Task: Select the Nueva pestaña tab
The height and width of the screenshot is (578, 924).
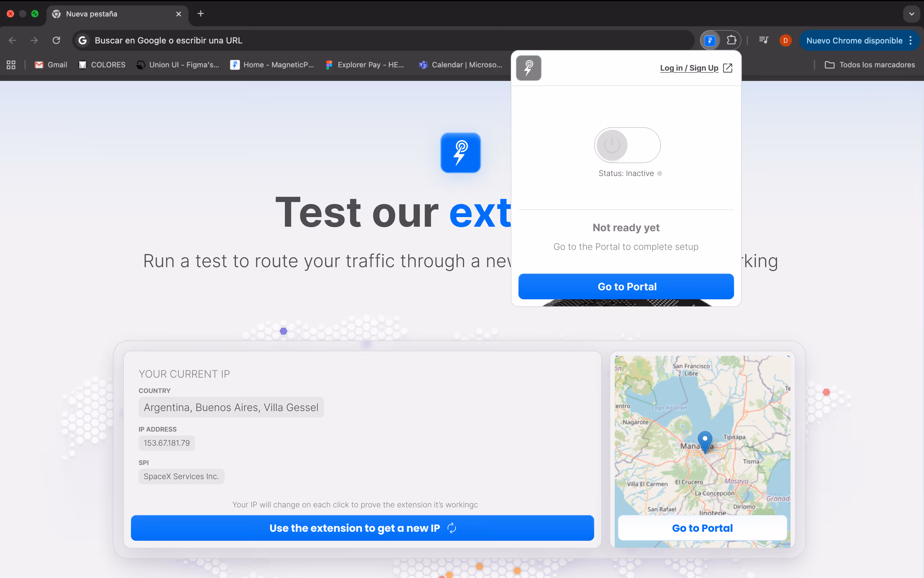Action: [x=117, y=14]
